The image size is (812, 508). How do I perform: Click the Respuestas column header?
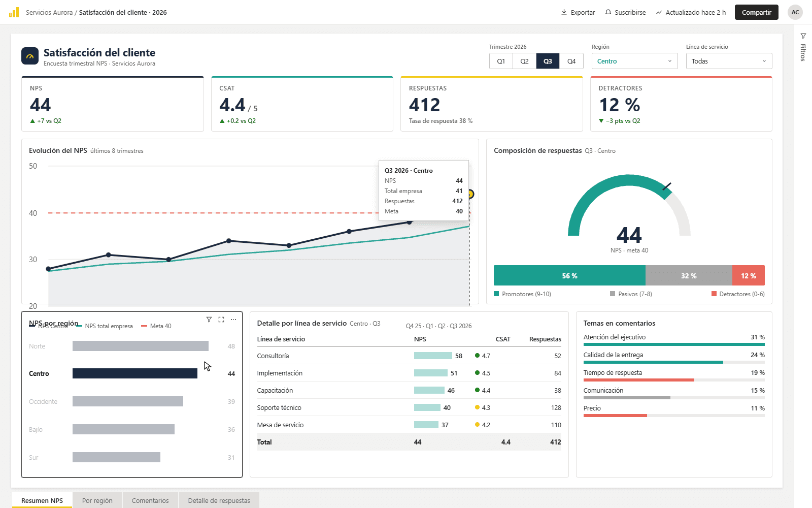[x=545, y=339]
